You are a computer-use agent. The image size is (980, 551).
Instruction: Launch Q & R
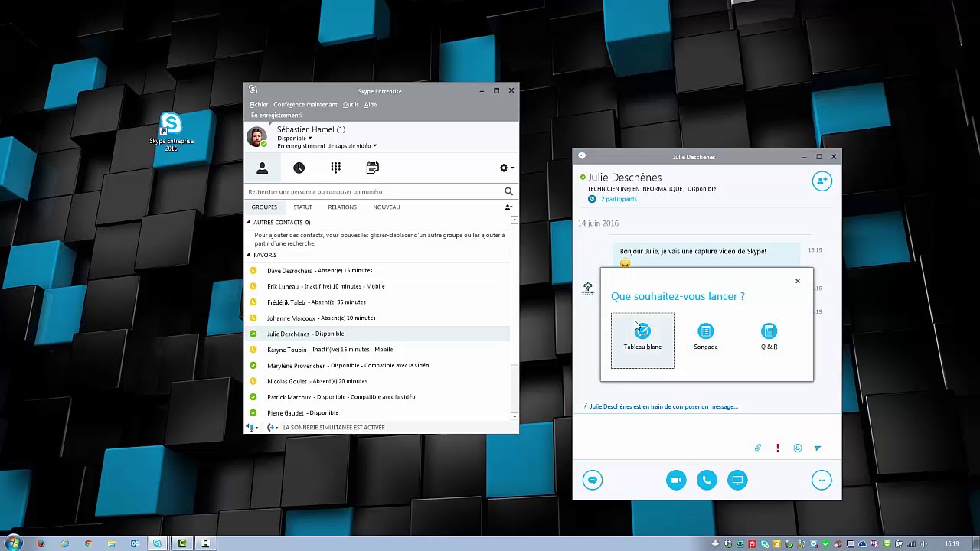click(769, 337)
